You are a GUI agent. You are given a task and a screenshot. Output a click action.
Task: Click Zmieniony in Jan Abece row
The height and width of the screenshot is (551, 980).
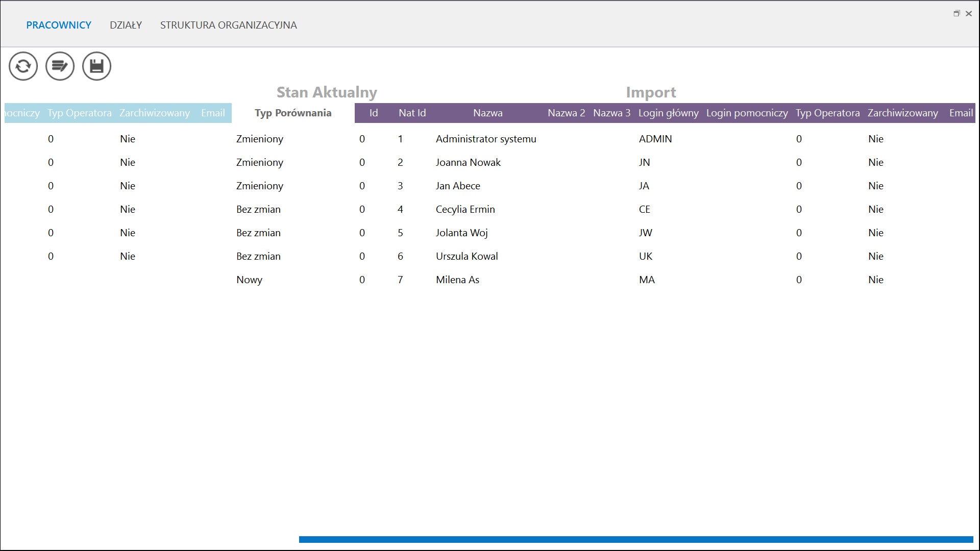coord(259,186)
